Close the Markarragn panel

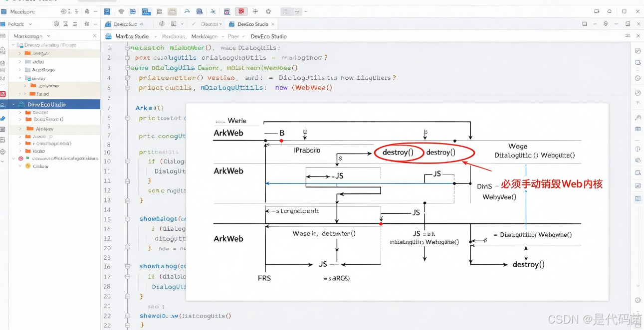(95, 36)
